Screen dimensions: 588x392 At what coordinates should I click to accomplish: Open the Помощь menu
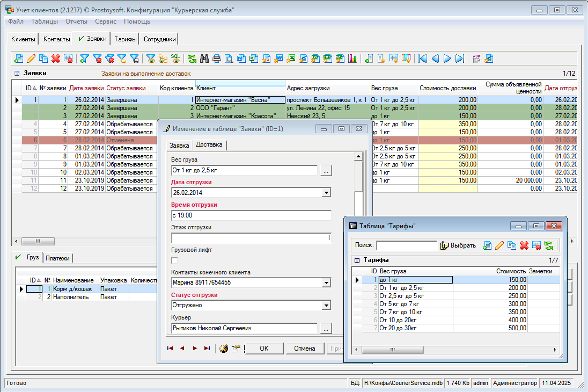(x=137, y=21)
